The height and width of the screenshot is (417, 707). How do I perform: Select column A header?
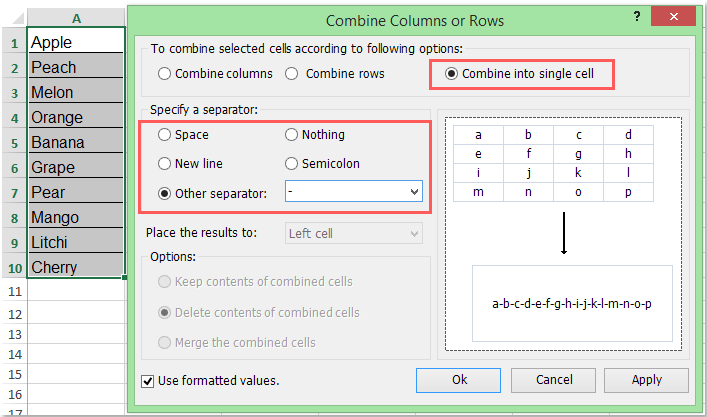click(x=77, y=18)
